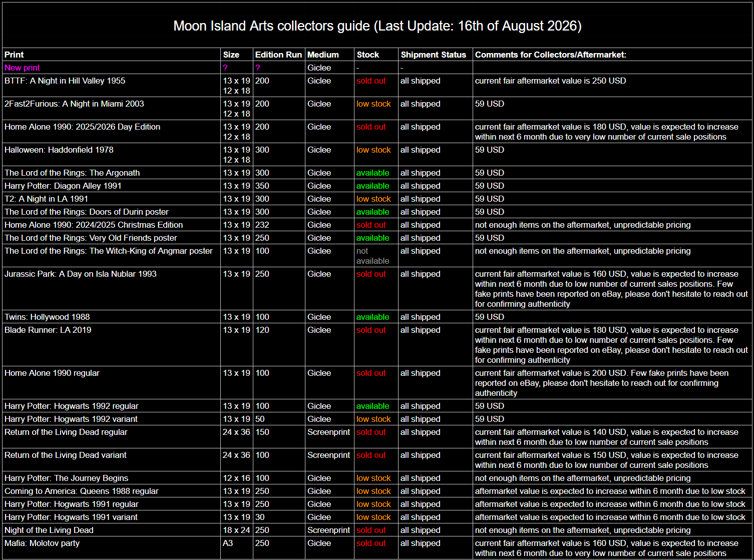
Task: Click Jurassic Park: A Day on Isla Nublar 1993
Action: [x=80, y=274]
